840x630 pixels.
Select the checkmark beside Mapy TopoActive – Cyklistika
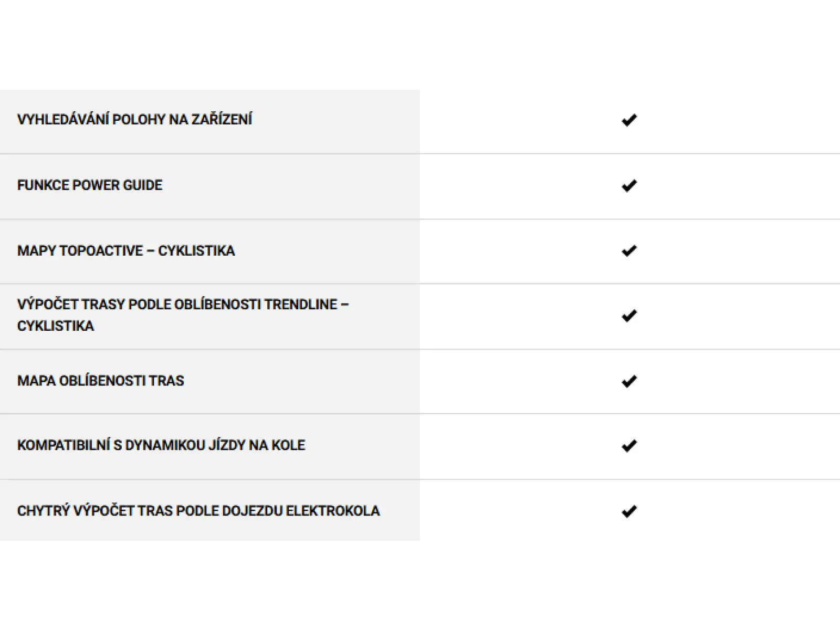click(x=629, y=251)
